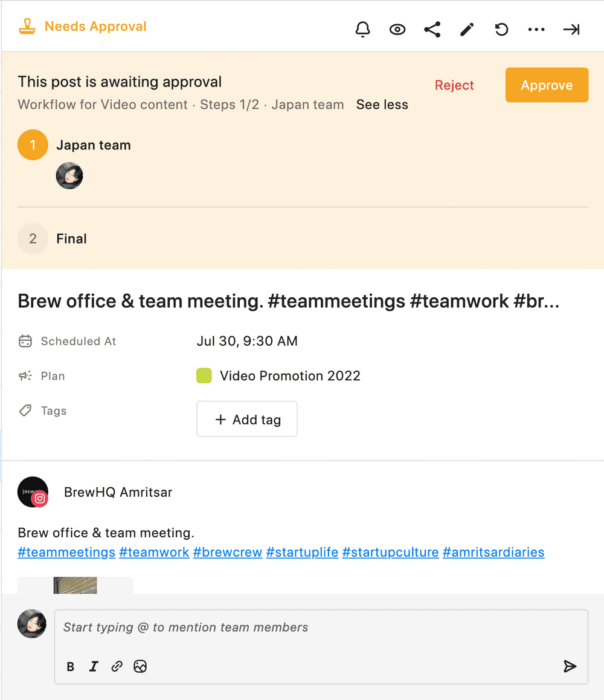Screen dimensions: 604x700
Task: Approve the pending post
Action: 547,85
